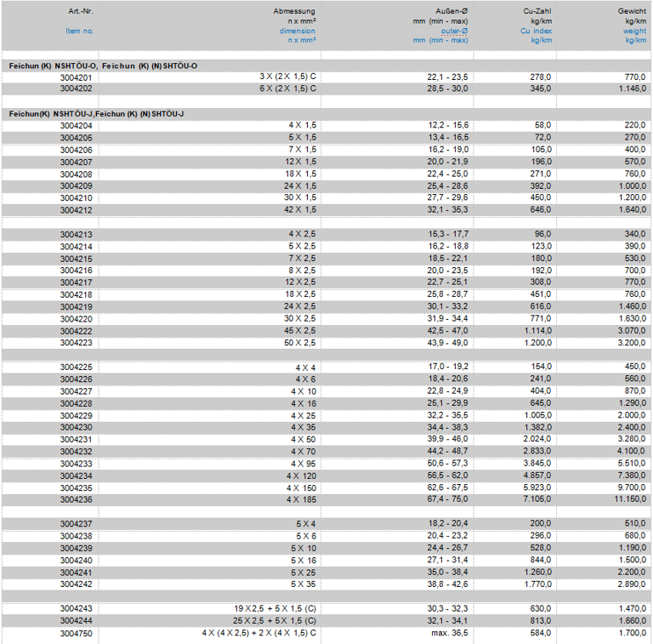Click Cu index value 345,0
Image resolution: width=653 pixels, height=644 pixels.
[x=541, y=88]
